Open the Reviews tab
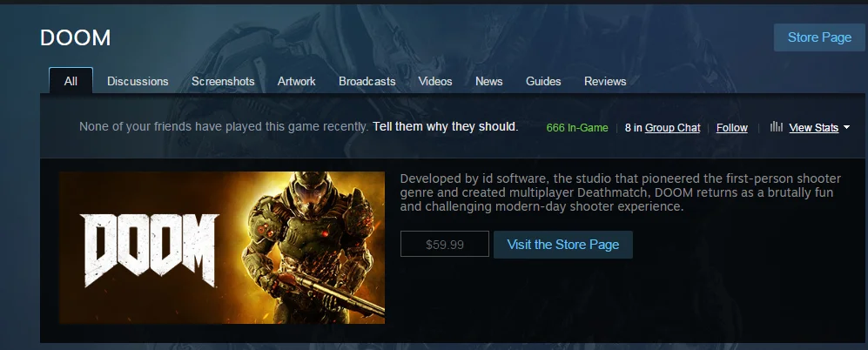 coord(605,82)
